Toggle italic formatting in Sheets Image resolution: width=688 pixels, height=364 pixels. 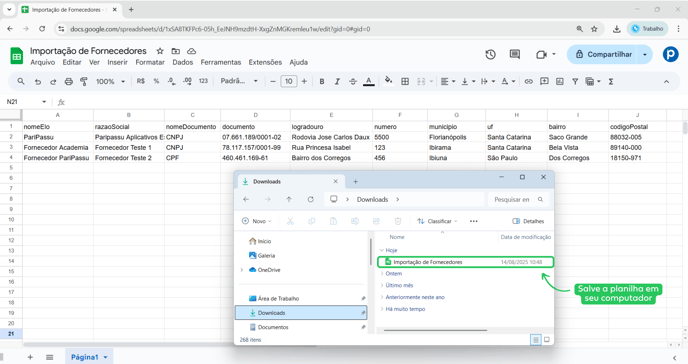coord(337,82)
